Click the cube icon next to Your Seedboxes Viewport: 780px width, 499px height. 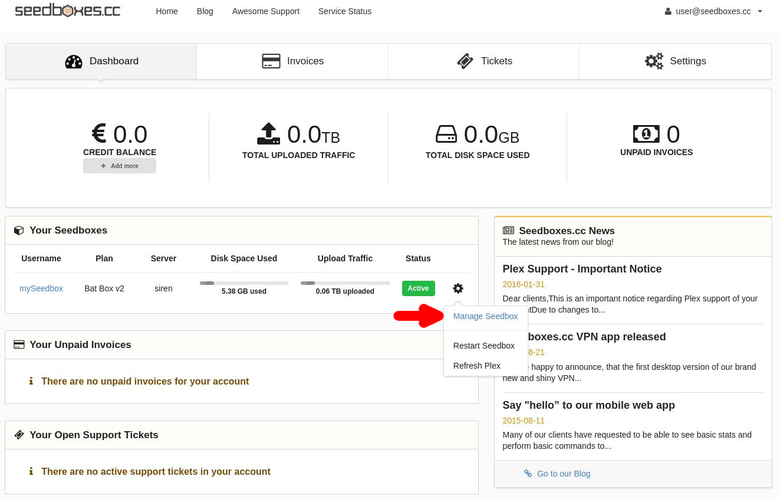point(19,231)
